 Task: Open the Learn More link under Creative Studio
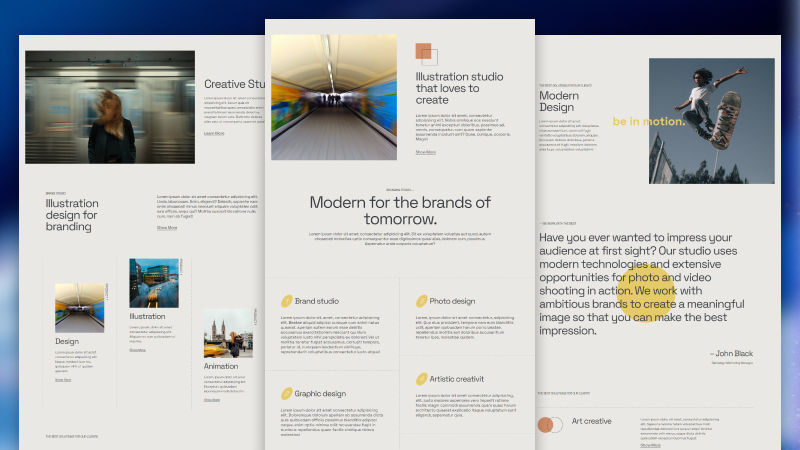tap(214, 132)
